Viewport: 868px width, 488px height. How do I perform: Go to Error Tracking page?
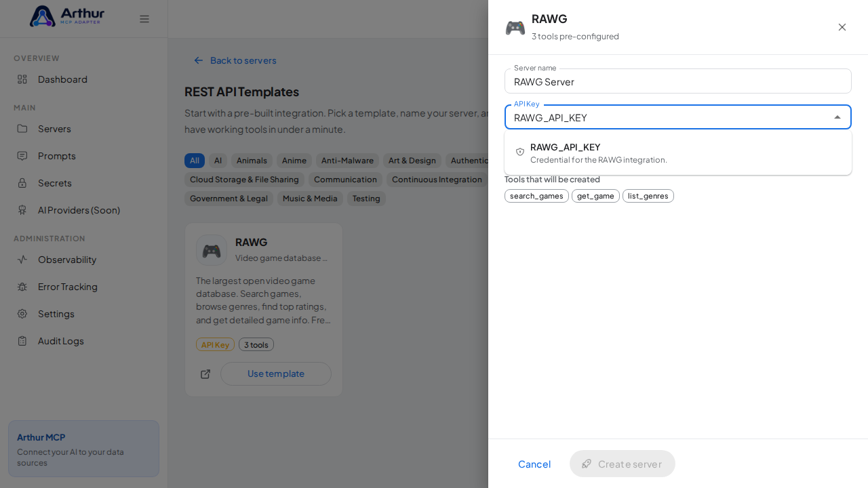pos(84,287)
